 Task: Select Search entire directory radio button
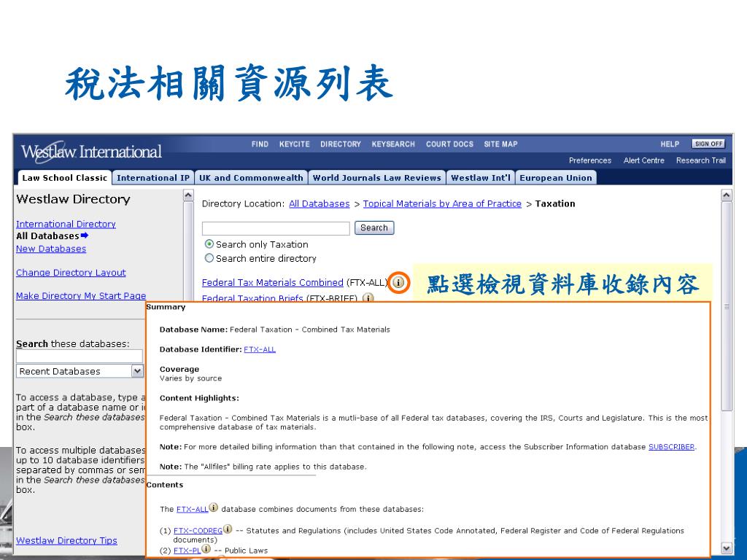209,258
